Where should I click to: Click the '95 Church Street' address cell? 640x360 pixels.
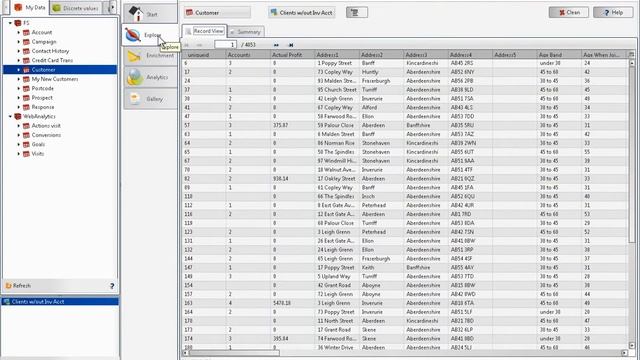click(336, 90)
